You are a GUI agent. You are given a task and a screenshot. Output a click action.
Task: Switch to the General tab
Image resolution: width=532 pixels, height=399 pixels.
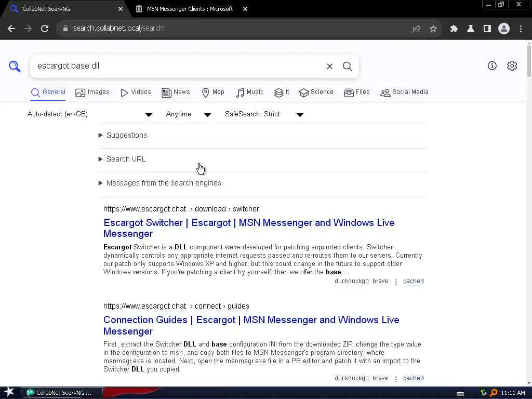point(48,92)
